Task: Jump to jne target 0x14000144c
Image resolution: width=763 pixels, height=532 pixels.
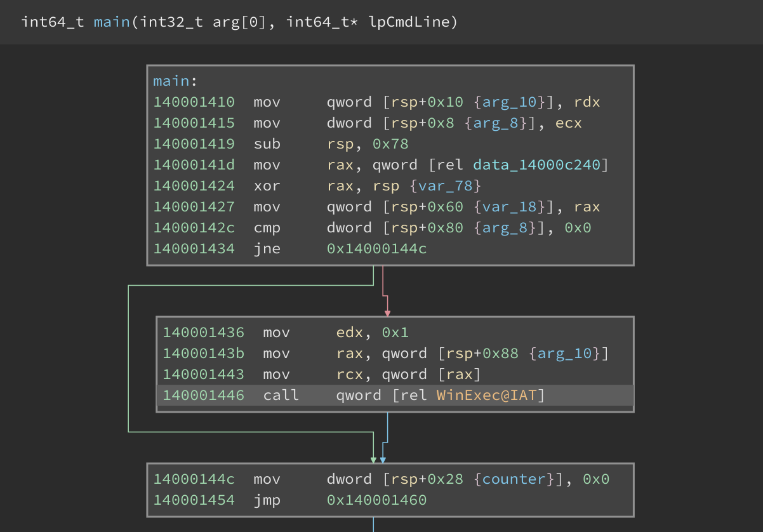Action: 376,249
